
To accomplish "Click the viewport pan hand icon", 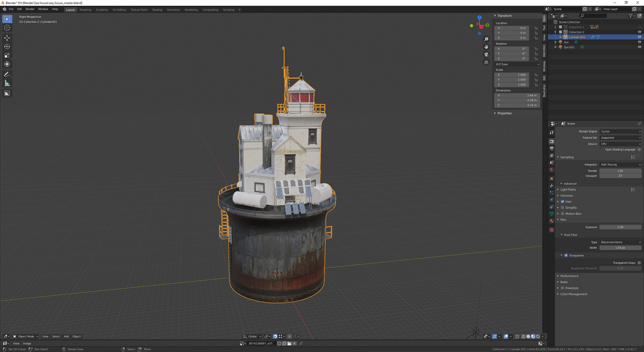I will click(x=486, y=47).
